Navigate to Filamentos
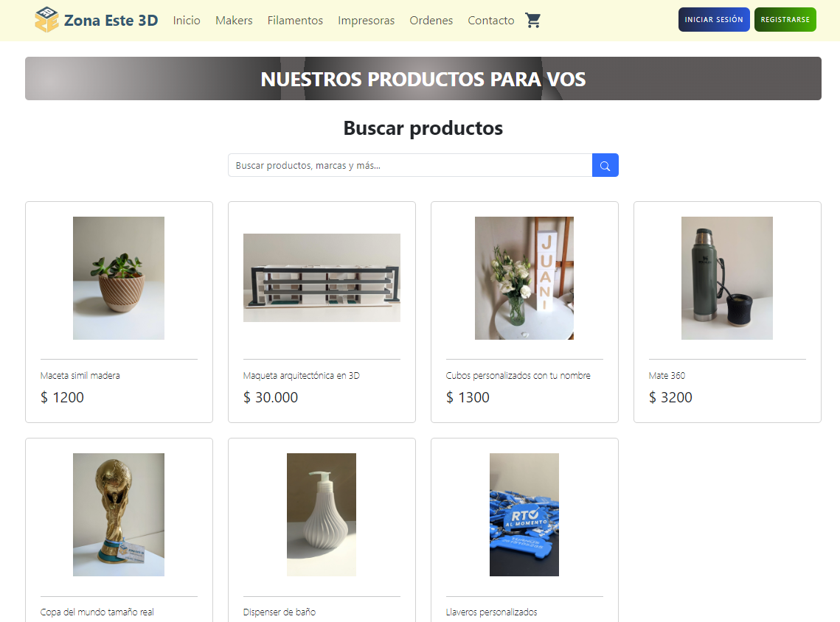Screen dimensions: 840x622 pyautogui.click(x=295, y=21)
